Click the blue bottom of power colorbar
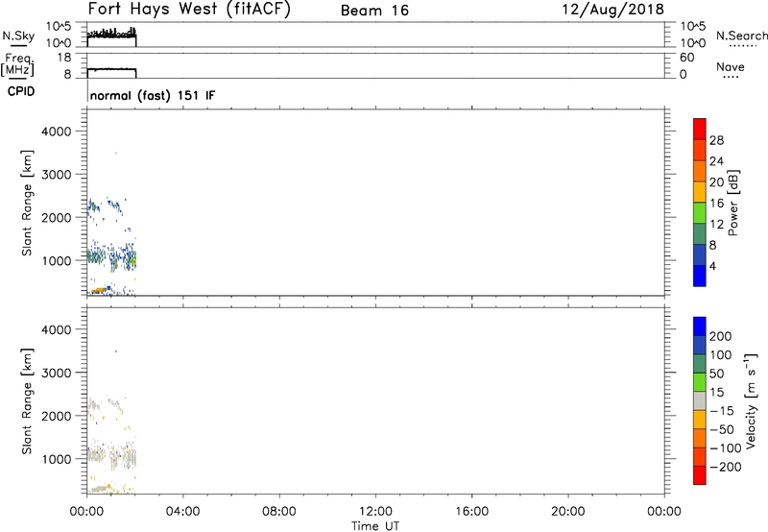This screenshot has width=768, height=532. pos(700,276)
